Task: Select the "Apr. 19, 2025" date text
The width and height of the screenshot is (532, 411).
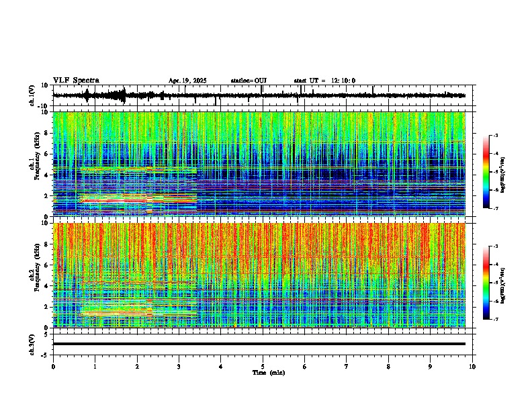Action: pyautogui.click(x=187, y=81)
